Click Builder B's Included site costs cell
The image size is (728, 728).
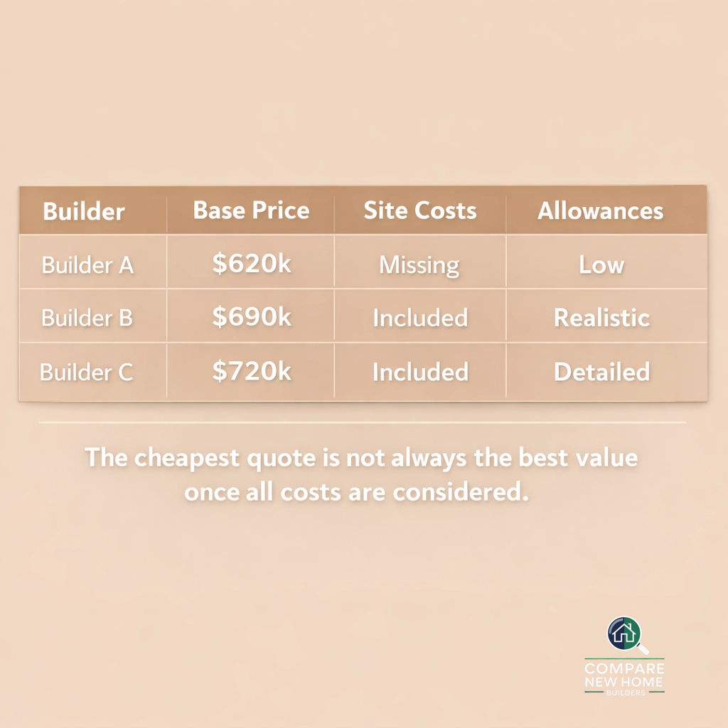click(420, 318)
